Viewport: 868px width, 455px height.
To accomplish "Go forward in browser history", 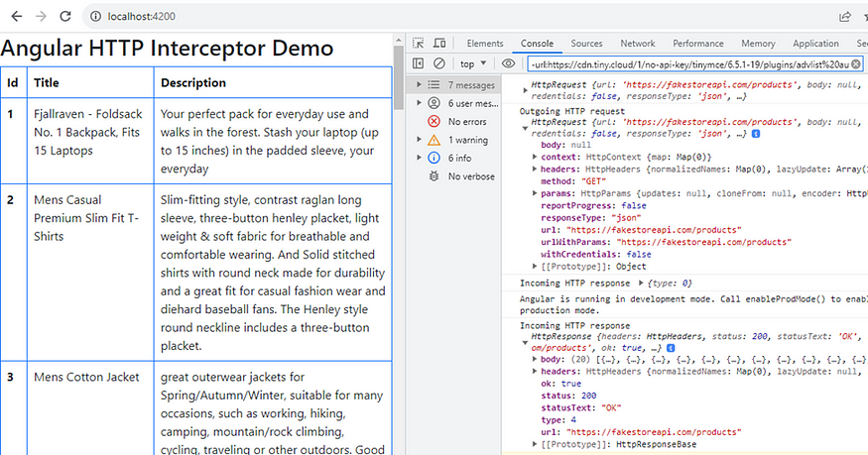I will click(x=41, y=17).
